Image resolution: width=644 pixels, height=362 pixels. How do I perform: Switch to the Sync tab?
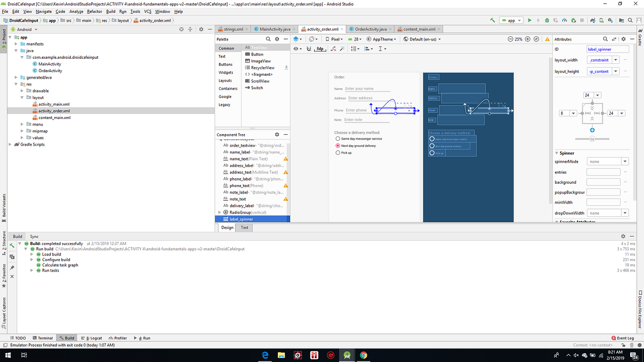[34, 236]
